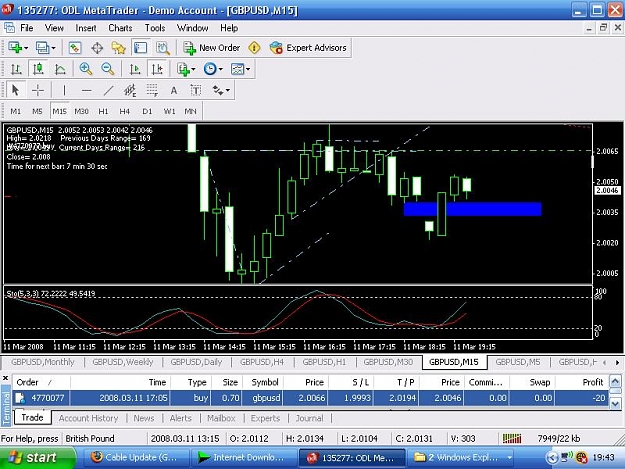Select the Horizontal Line drawing tool

(86, 90)
